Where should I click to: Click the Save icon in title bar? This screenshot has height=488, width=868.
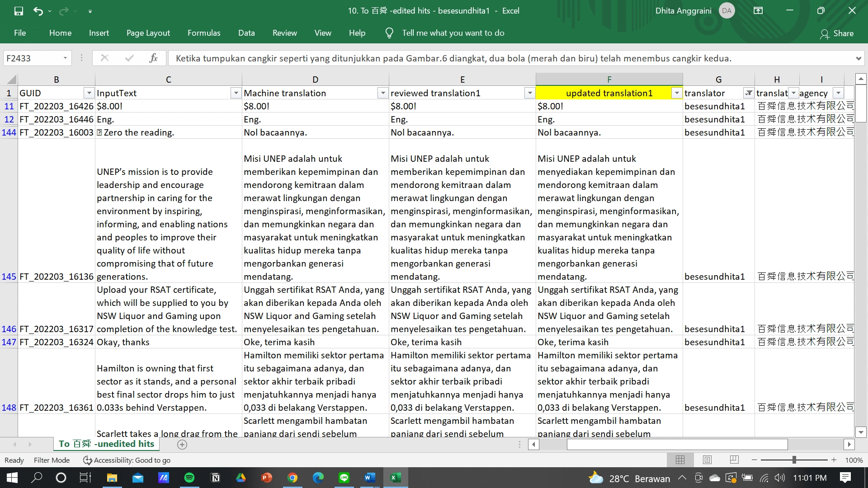19,11
